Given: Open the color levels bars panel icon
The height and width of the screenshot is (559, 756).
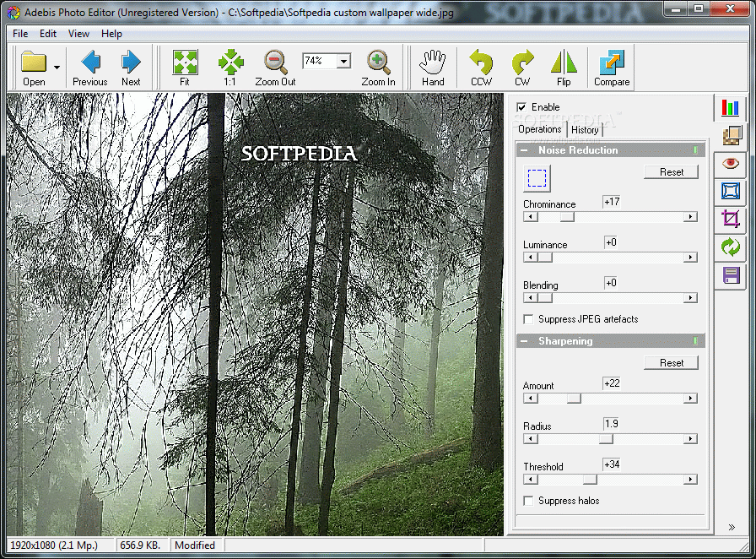Looking at the screenshot, I should pos(730,107).
